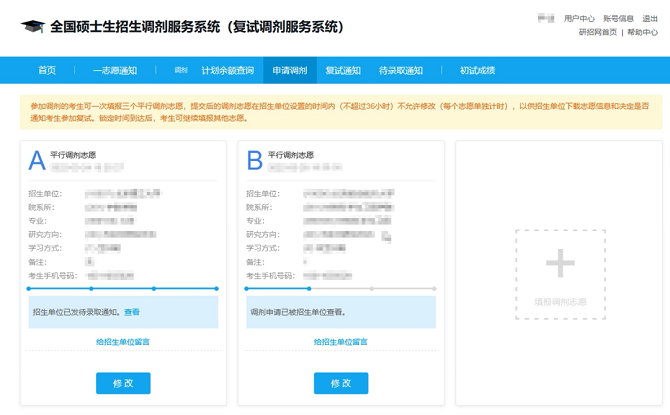Image resolution: width=670 pixels, height=415 pixels.
Task: Go to 研招网首页 link
Action: (x=598, y=33)
